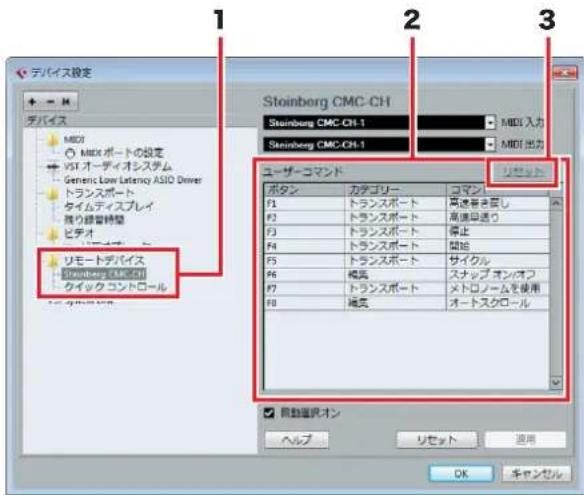This screenshot has width=584, height=495.
Task: Select the MIDI folder icon in device tree
Action: coord(53,140)
